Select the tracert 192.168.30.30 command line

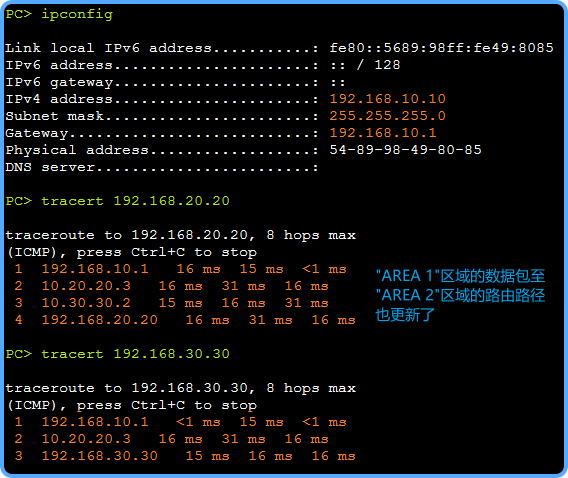pos(118,354)
